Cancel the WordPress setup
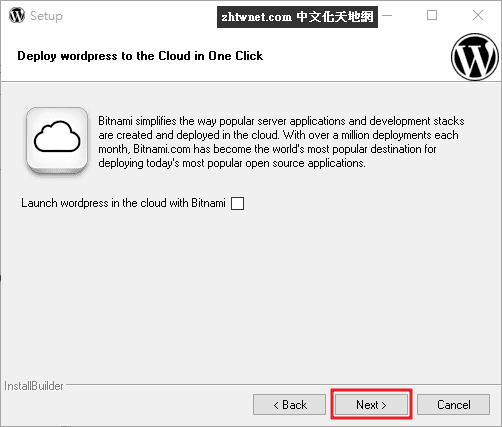Viewport: 502px width, 427px height. [453, 405]
